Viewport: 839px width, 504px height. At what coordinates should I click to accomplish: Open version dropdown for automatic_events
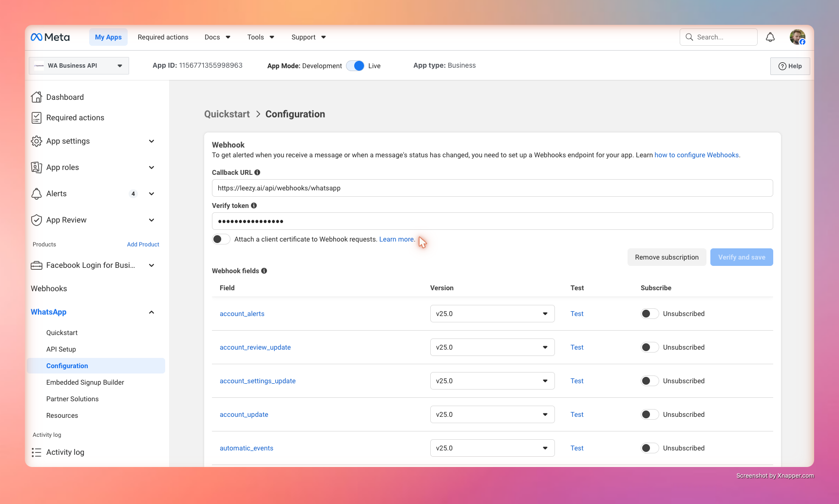point(492,448)
